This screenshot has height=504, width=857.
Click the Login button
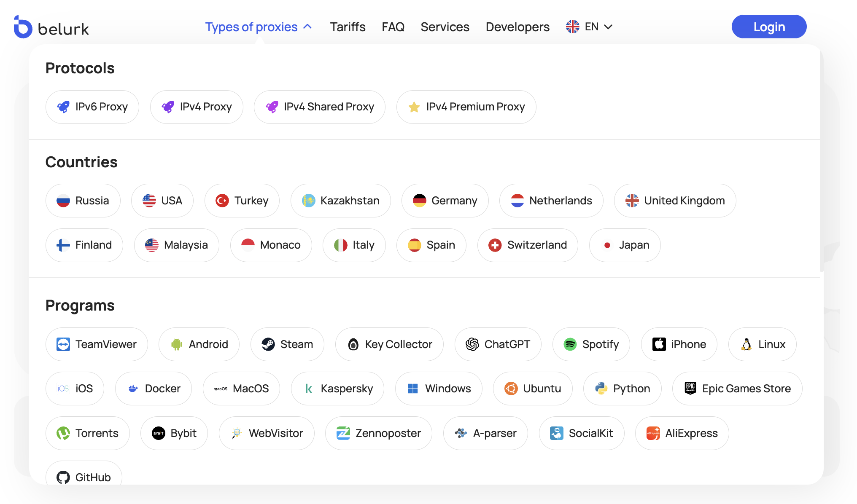769,27
